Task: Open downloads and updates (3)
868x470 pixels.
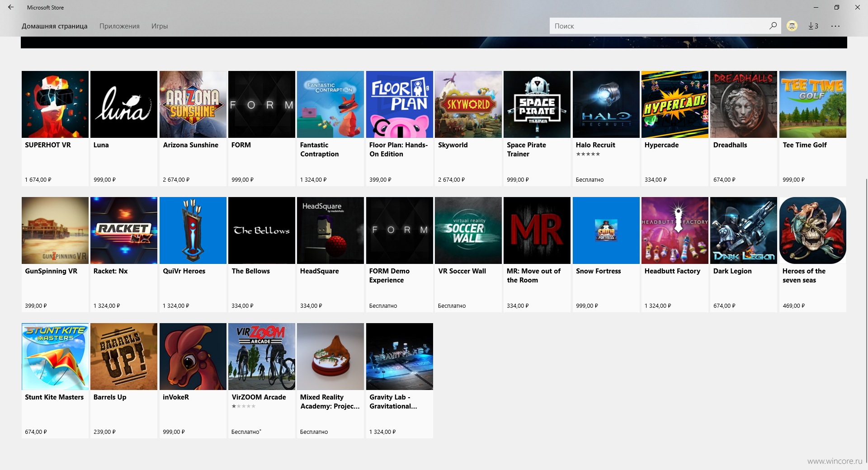Action: tap(813, 26)
